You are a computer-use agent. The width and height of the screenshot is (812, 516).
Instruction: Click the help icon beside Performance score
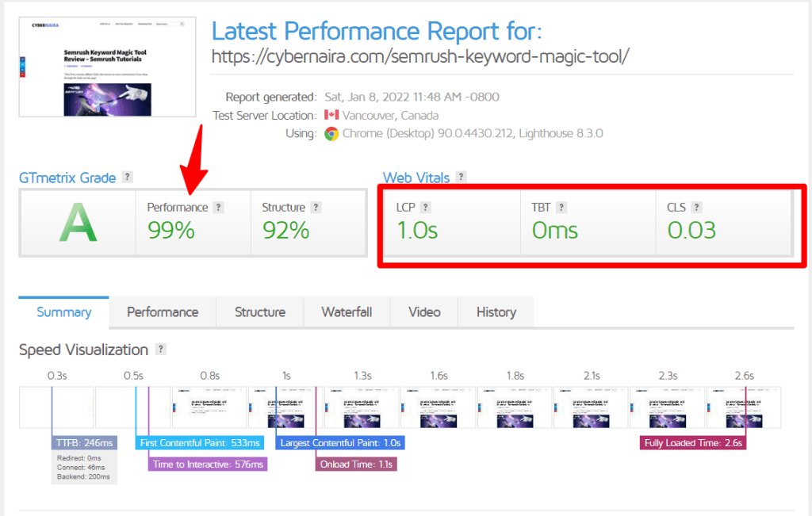coord(219,208)
